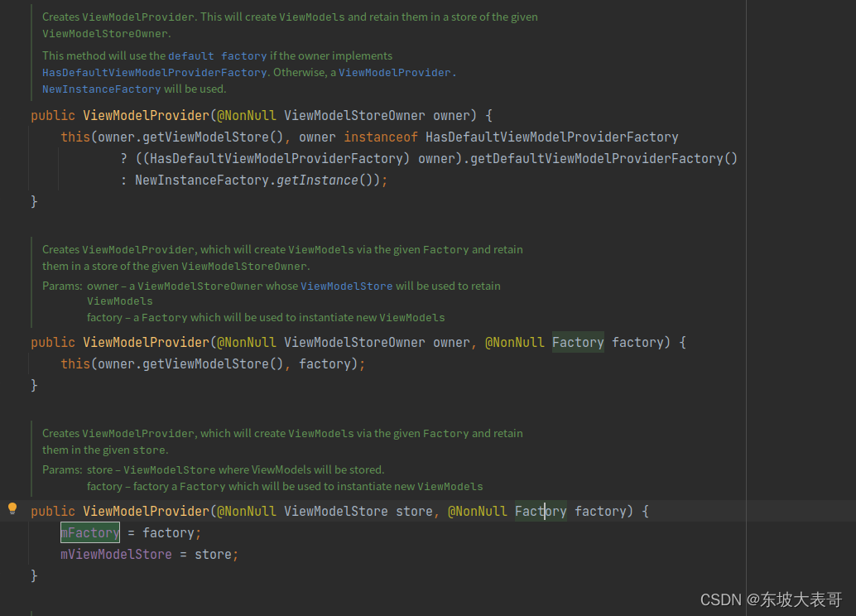856x616 pixels.
Task: Click the instanceof keyword
Action: pos(381,137)
